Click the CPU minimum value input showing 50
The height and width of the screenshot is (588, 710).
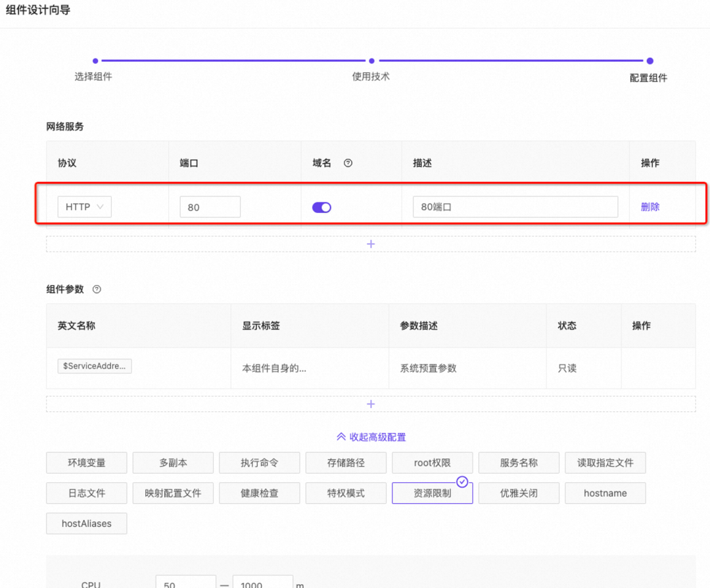click(186, 583)
